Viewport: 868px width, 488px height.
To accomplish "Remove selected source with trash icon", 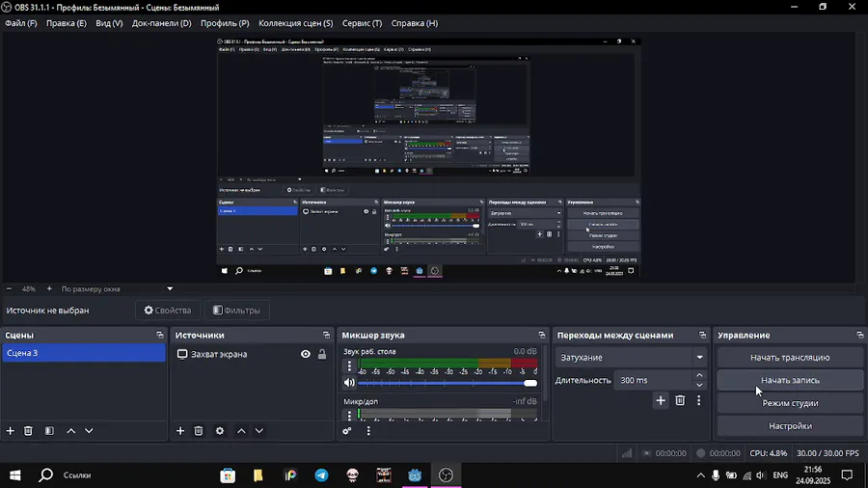I will click(198, 430).
